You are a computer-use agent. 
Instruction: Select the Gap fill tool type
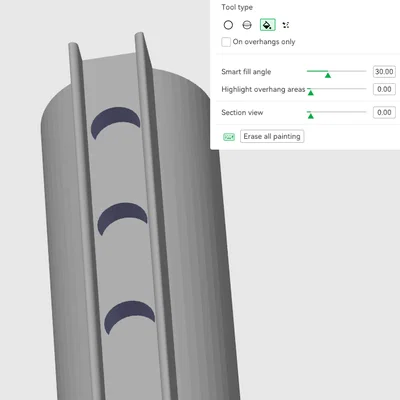[286, 25]
